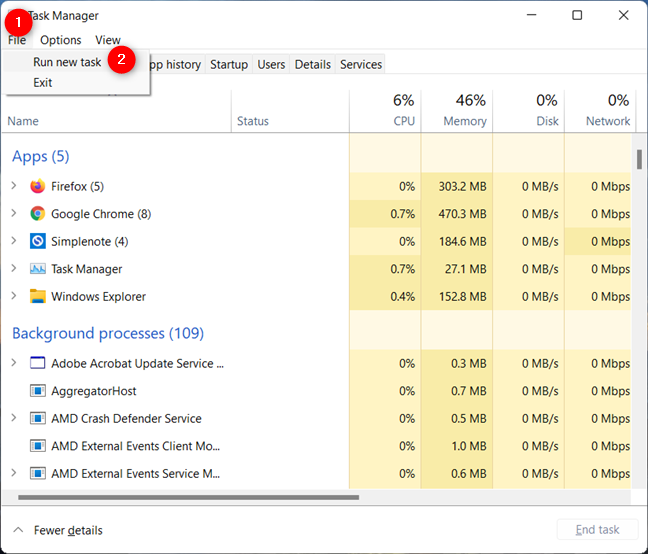Expand the Windows Explorer process row
The height and width of the screenshot is (554, 648).
14,296
